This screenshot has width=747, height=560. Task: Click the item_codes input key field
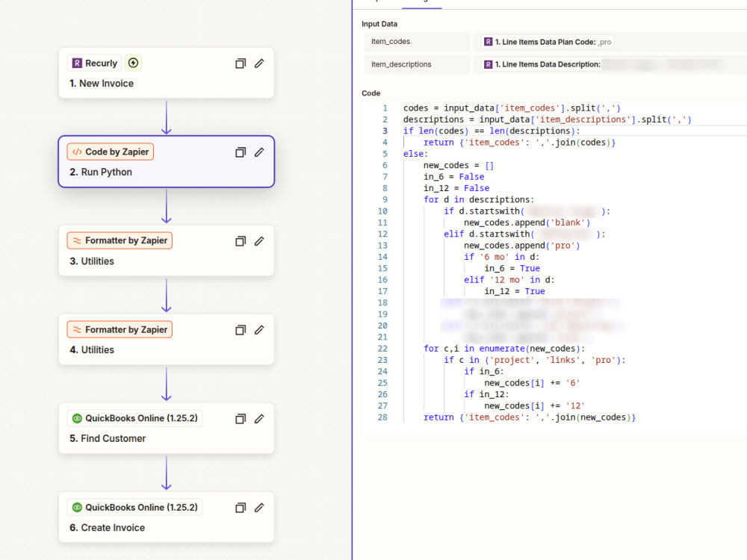coord(418,41)
